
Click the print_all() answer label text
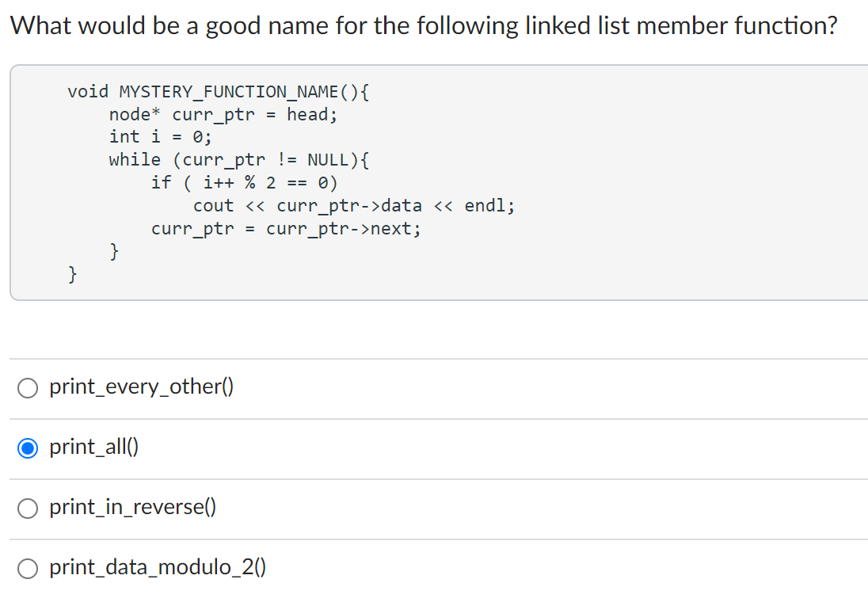[93, 447]
